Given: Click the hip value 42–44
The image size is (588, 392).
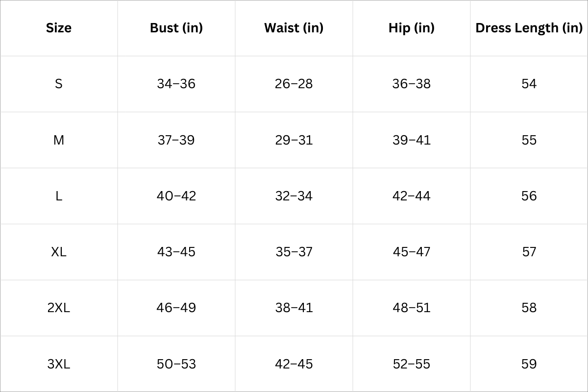Looking at the screenshot, I should 412,196.
